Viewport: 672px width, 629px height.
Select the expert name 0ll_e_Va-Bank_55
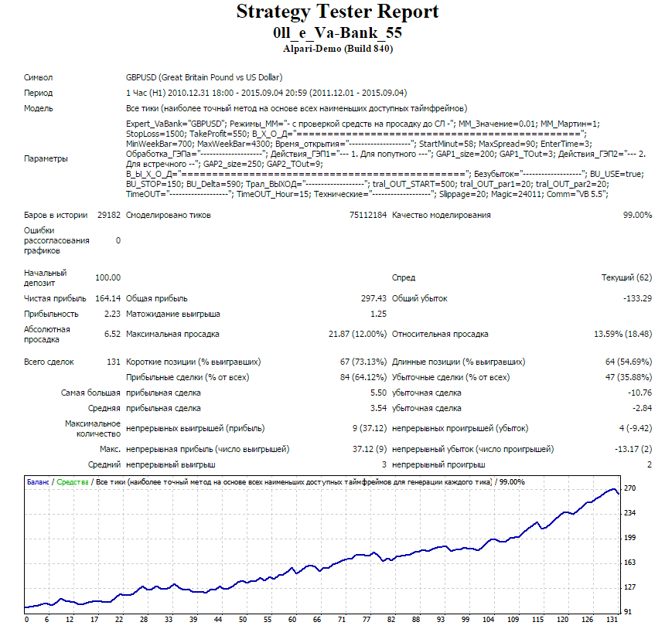tap(337, 32)
